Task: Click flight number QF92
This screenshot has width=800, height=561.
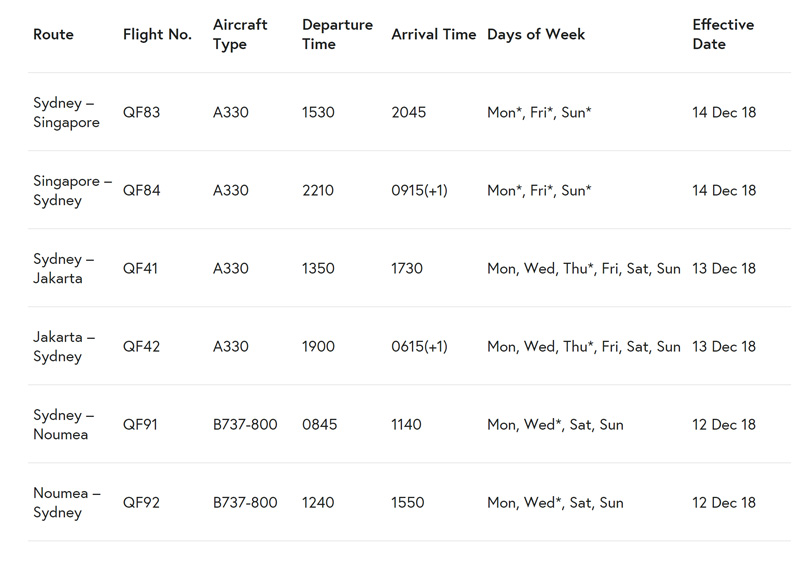Action: click(141, 502)
